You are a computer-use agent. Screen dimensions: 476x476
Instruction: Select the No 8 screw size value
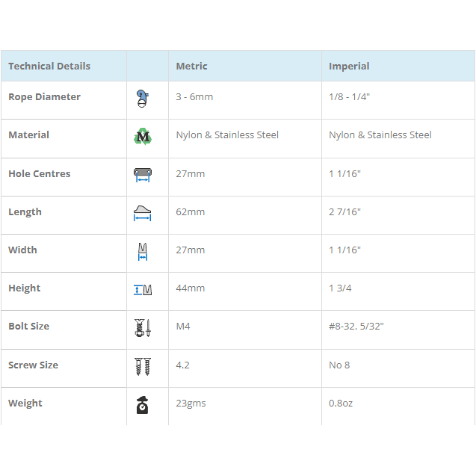pos(339,365)
